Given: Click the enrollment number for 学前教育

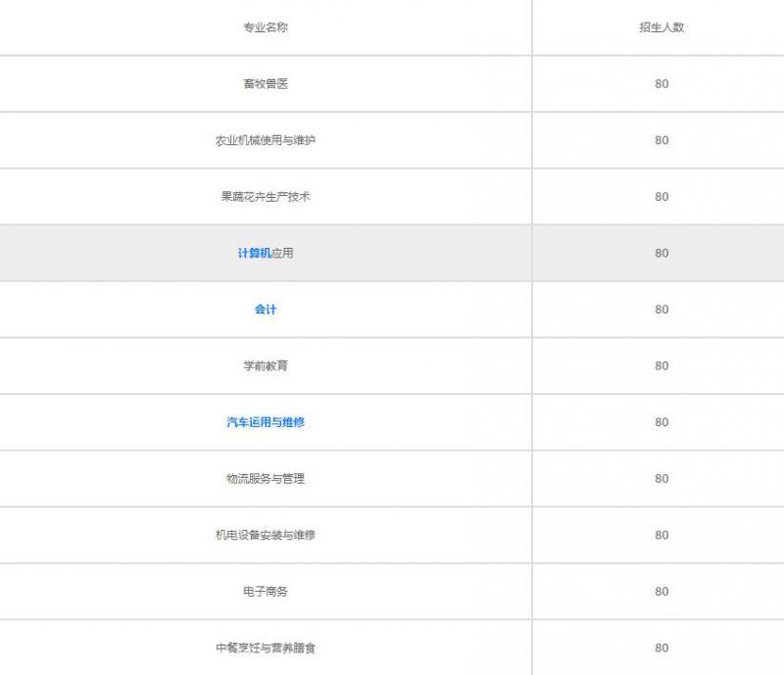Looking at the screenshot, I should (x=660, y=365).
